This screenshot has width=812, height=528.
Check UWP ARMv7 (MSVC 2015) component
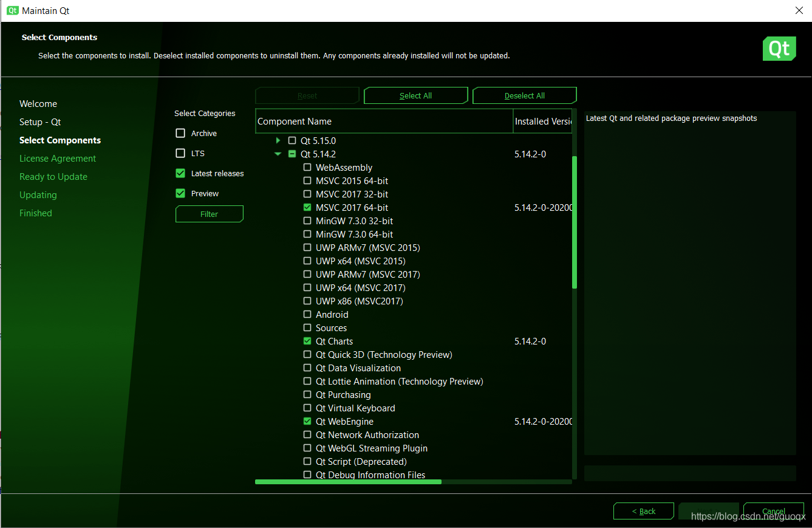coord(307,247)
